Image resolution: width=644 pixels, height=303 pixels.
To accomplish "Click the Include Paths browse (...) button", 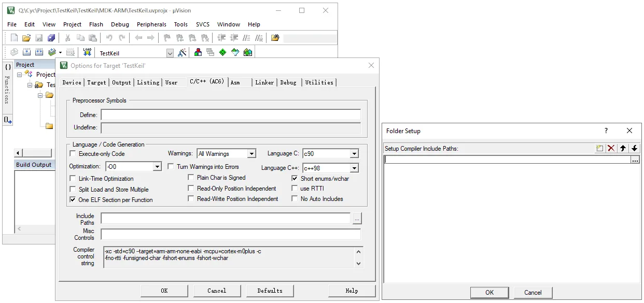I will pos(357,219).
